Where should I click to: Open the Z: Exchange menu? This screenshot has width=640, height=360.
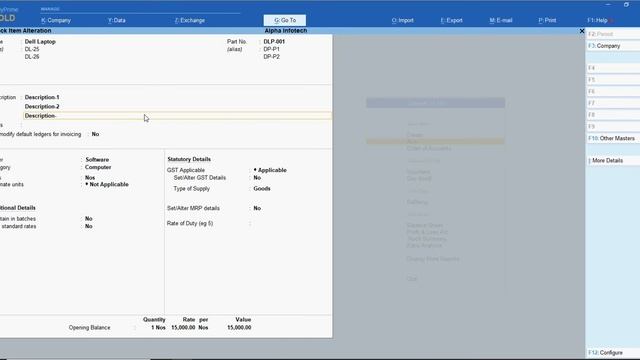point(190,20)
